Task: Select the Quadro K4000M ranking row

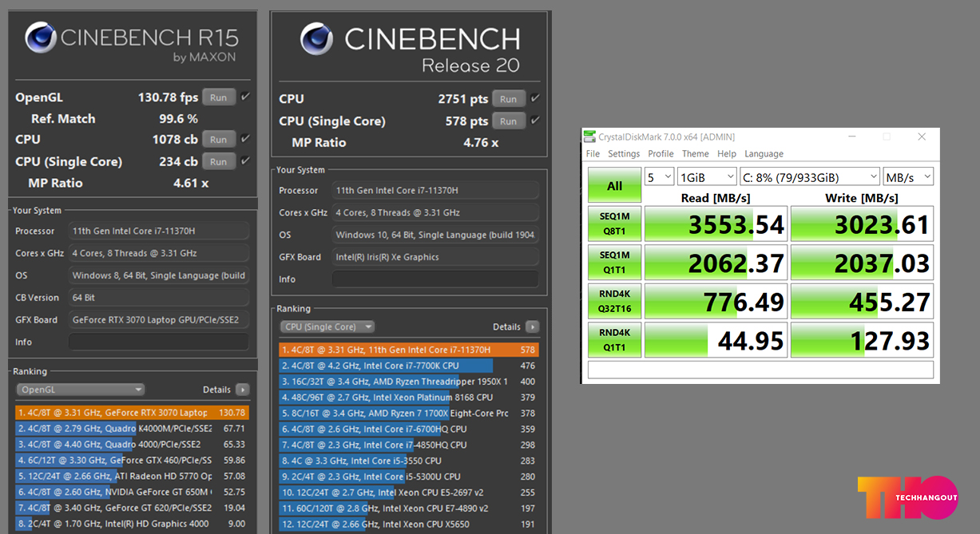Action: [133, 429]
